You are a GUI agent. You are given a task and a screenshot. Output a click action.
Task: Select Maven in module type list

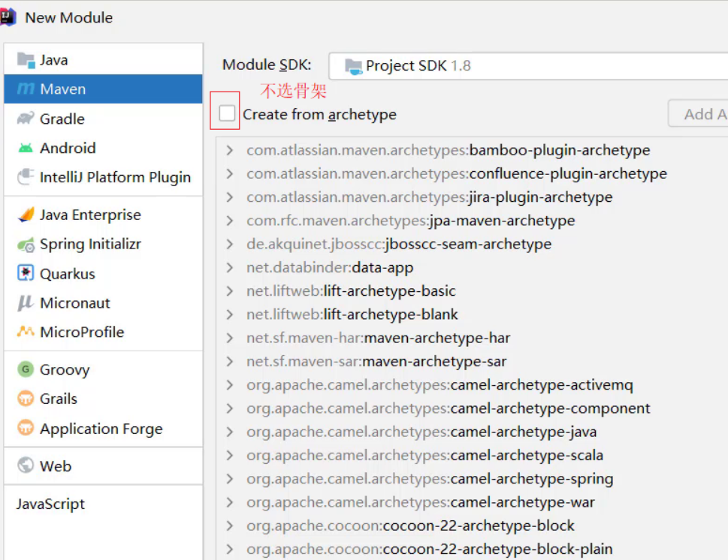[103, 89]
